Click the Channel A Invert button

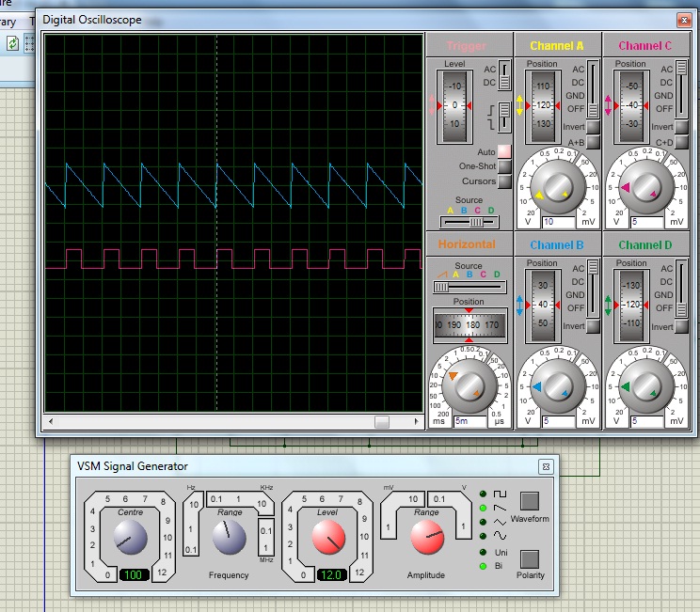pos(593,127)
